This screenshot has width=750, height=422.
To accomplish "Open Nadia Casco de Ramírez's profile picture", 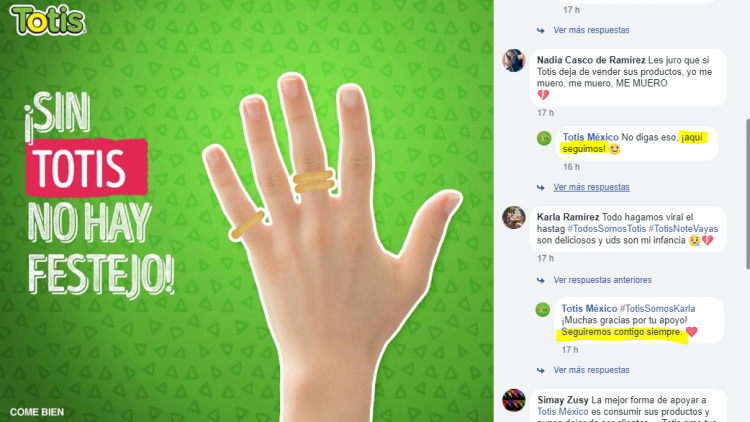I will coord(514,61).
